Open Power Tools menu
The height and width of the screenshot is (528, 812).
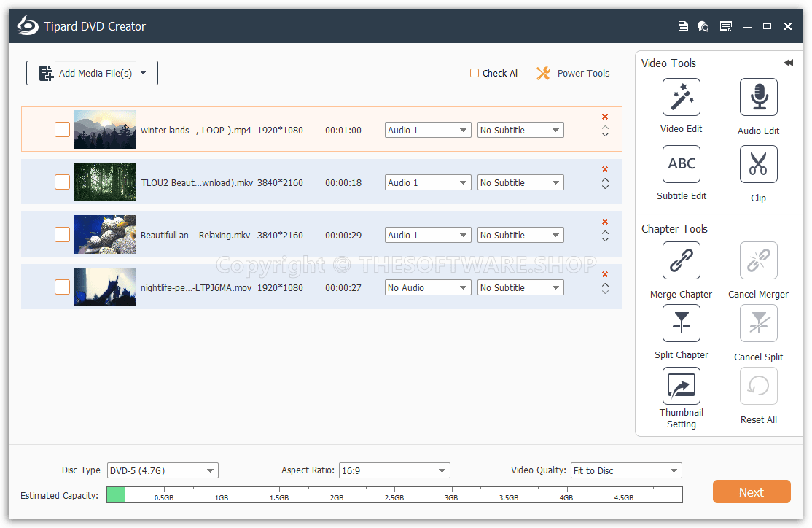(x=573, y=73)
